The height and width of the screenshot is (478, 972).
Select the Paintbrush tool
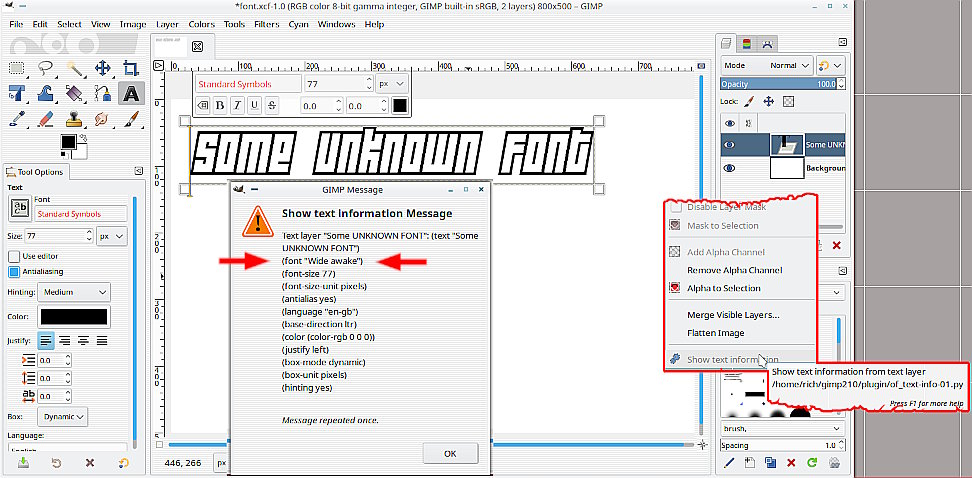point(131,118)
